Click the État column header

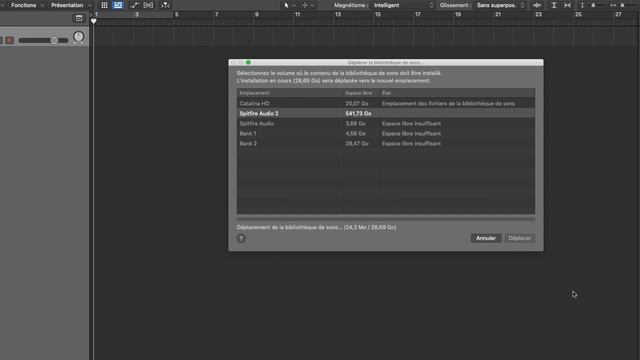(x=457, y=93)
